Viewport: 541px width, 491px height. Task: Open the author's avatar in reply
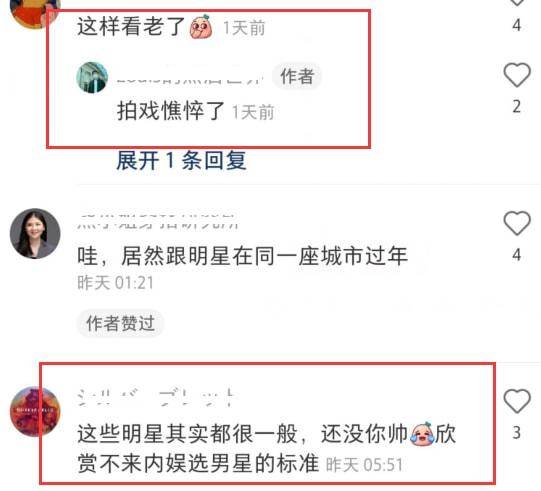point(92,77)
